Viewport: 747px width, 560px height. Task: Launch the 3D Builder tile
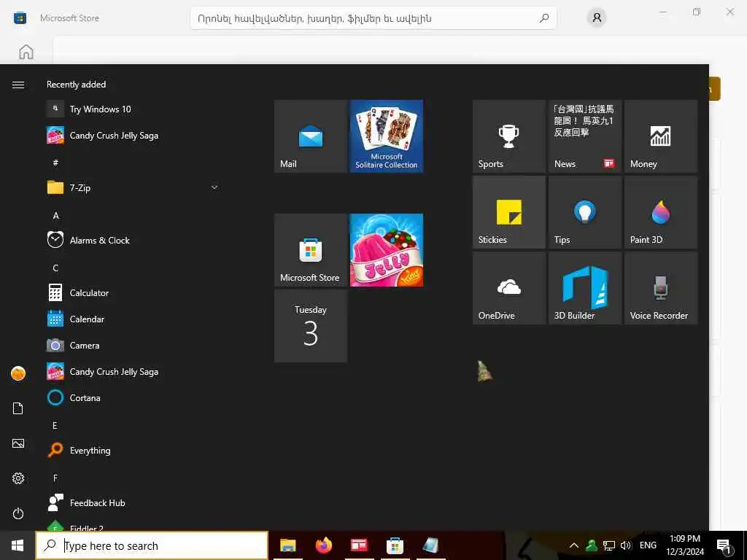point(584,288)
